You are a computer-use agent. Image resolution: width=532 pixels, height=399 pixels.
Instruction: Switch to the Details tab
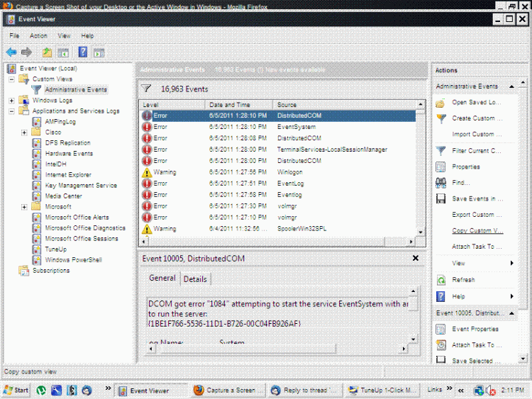[x=195, y=279]
